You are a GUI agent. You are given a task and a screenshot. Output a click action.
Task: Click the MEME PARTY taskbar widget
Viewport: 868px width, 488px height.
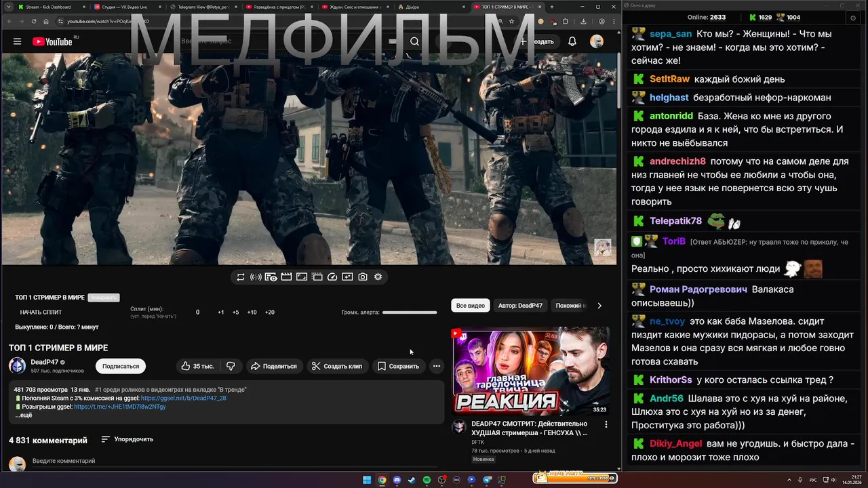click(x=574, y=477)
